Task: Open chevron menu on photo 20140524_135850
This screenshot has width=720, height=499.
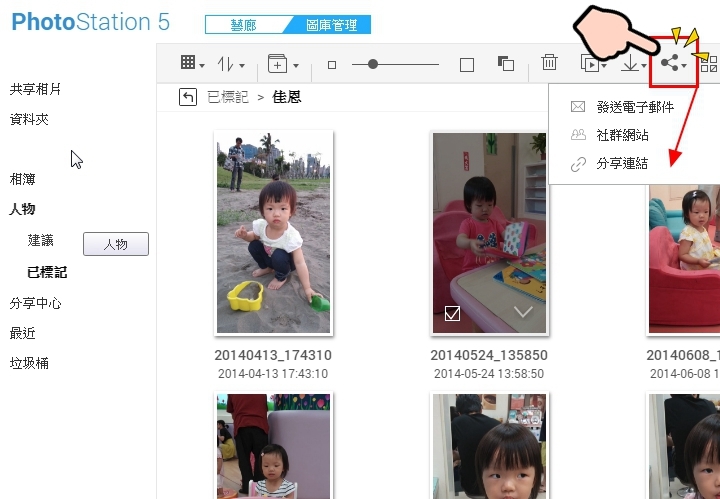Action: pos(523,312)
